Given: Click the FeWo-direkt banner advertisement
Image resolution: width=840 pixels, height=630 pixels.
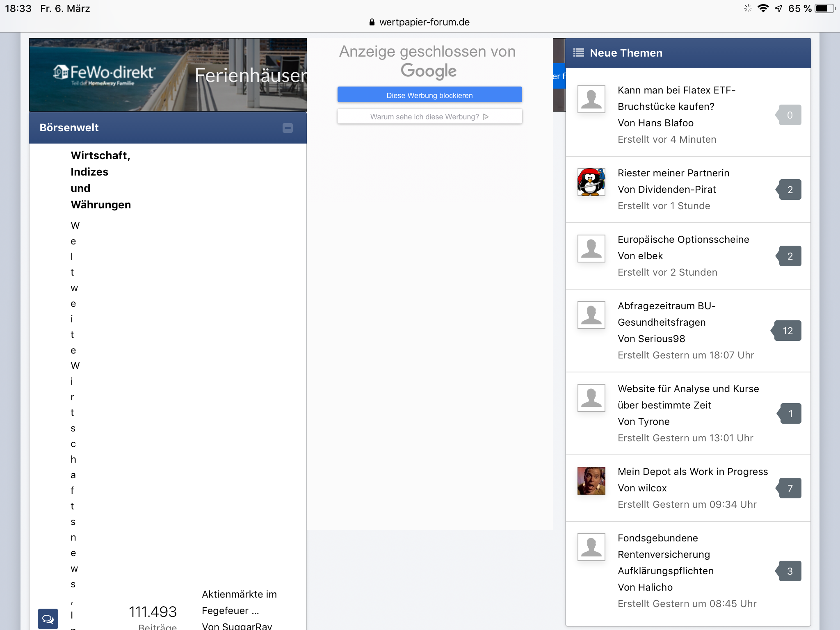Looking at the screenshot, I should tap(167, 75).
